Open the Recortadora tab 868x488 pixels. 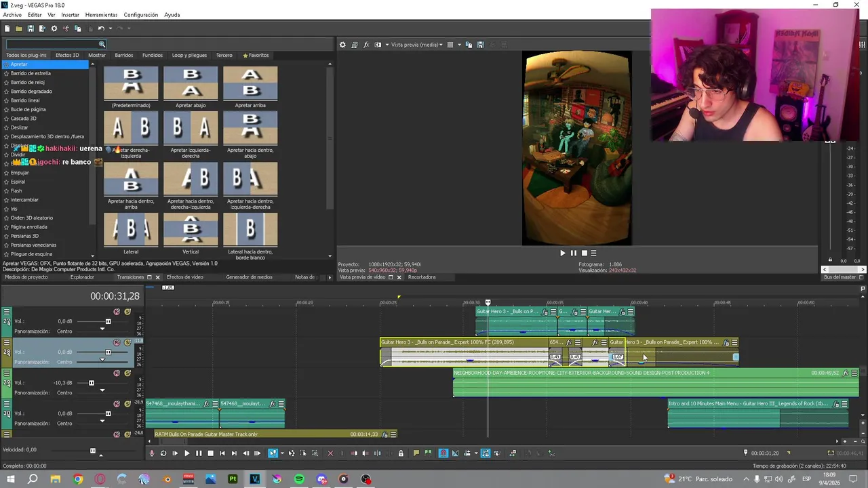coord(422,277)
